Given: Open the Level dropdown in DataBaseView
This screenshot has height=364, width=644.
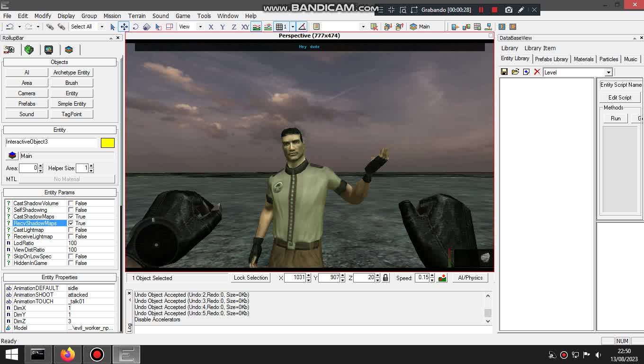Looking at the screenshot, I should pos(608,72).
